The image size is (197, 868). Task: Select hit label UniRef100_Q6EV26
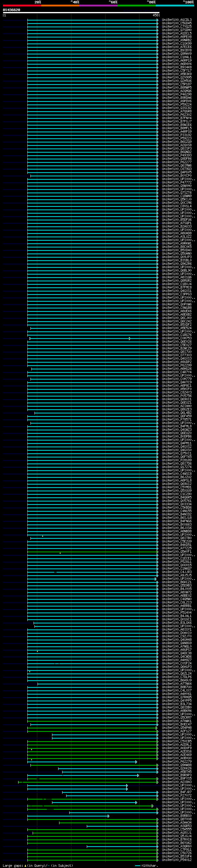click(177, 342)
